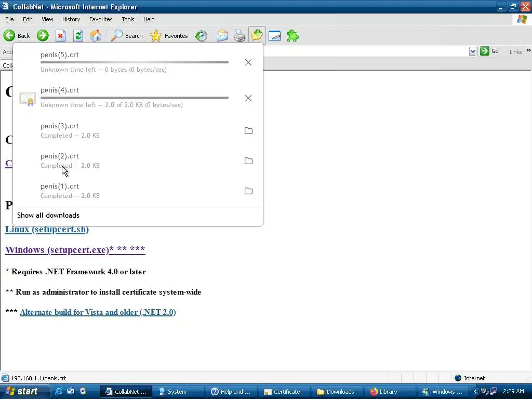532x399 pixels.
Task: Open the View menu
Action: pyautogui.click(x=47, y=19)
